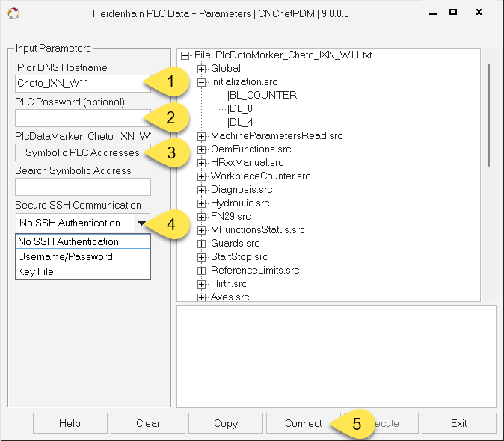This screenshot has width=504, height=441.
Task: Select the |DL_4 tree entry
Action: [240, 123]
